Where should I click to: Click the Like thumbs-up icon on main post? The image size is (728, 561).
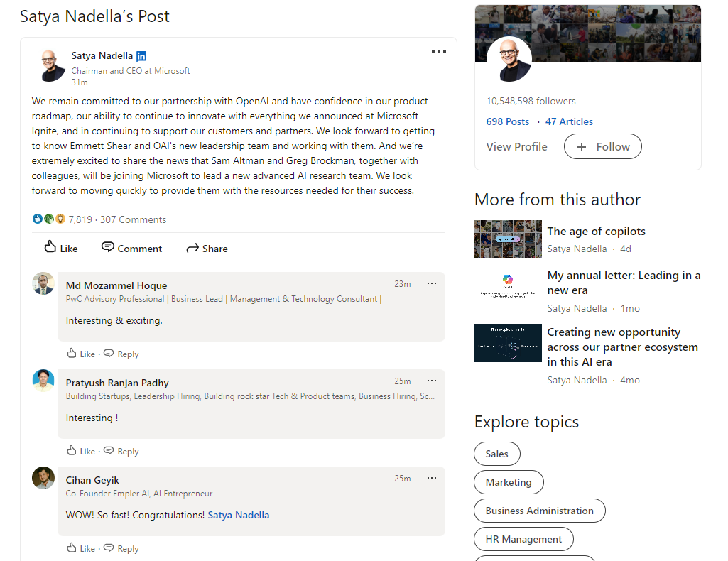[50, 247]
